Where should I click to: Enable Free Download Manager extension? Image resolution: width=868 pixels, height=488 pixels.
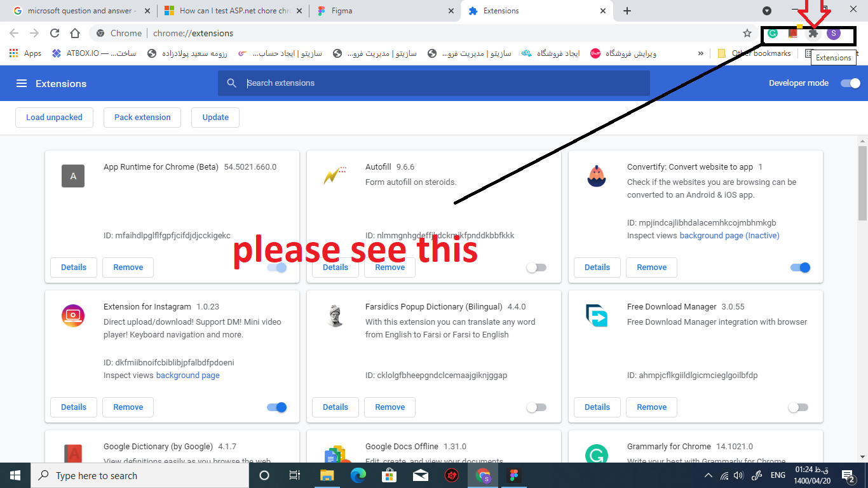point(798,407)
